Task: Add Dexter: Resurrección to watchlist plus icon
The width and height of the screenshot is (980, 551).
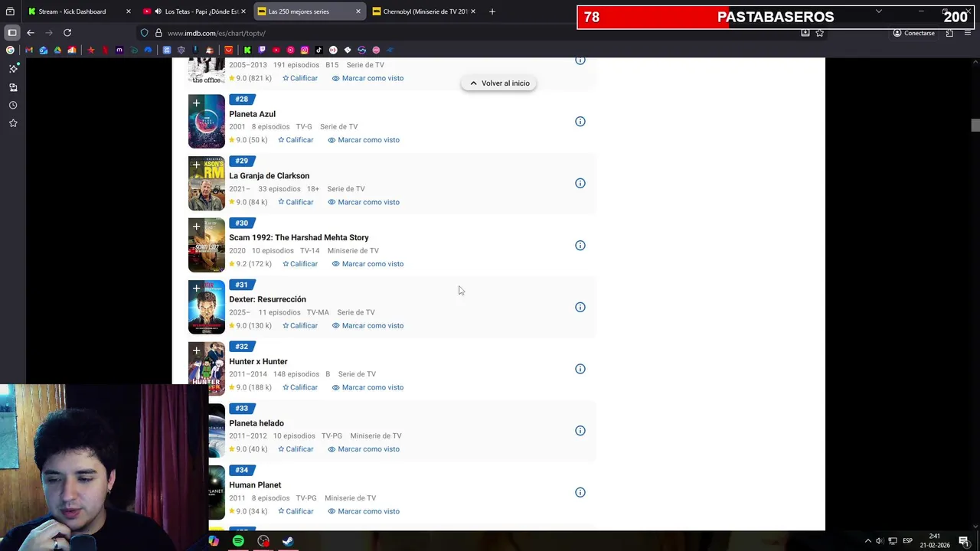Action: click(196, 289)
